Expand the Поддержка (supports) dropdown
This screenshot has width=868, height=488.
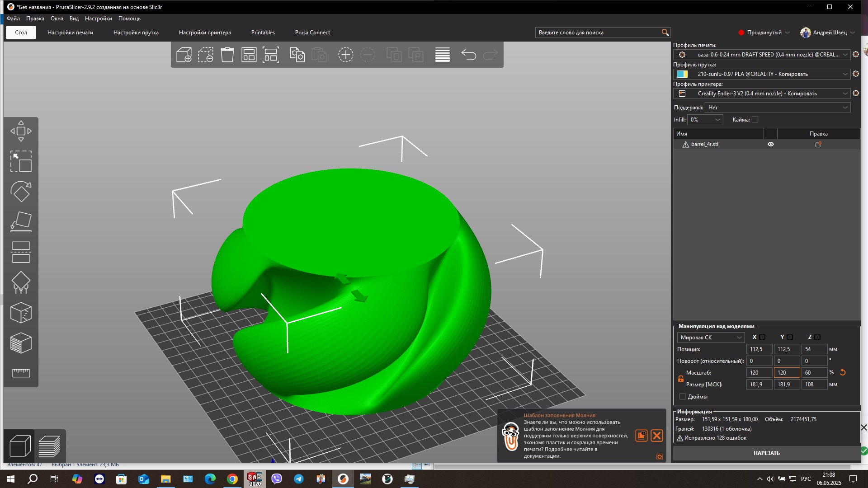coord(777,108)
